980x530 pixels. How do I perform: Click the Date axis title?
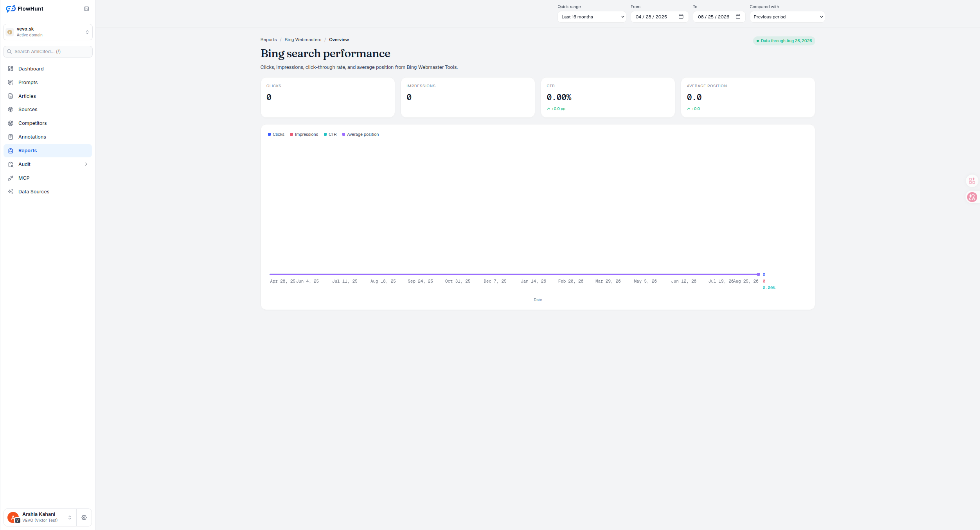(x=538, y=300)
